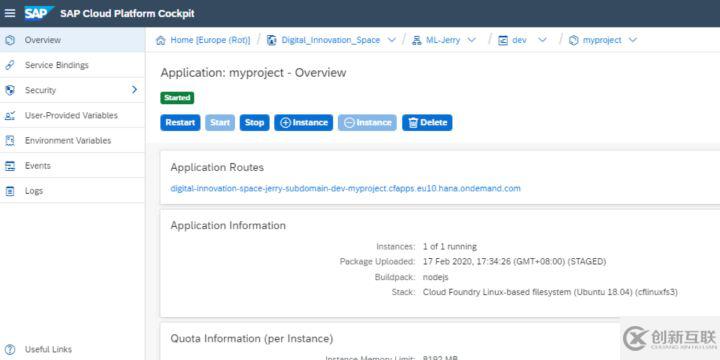Click the User-Provided Variables icon
The height and width of the screenshot is (360, 720).
click(x=10, y=115)
